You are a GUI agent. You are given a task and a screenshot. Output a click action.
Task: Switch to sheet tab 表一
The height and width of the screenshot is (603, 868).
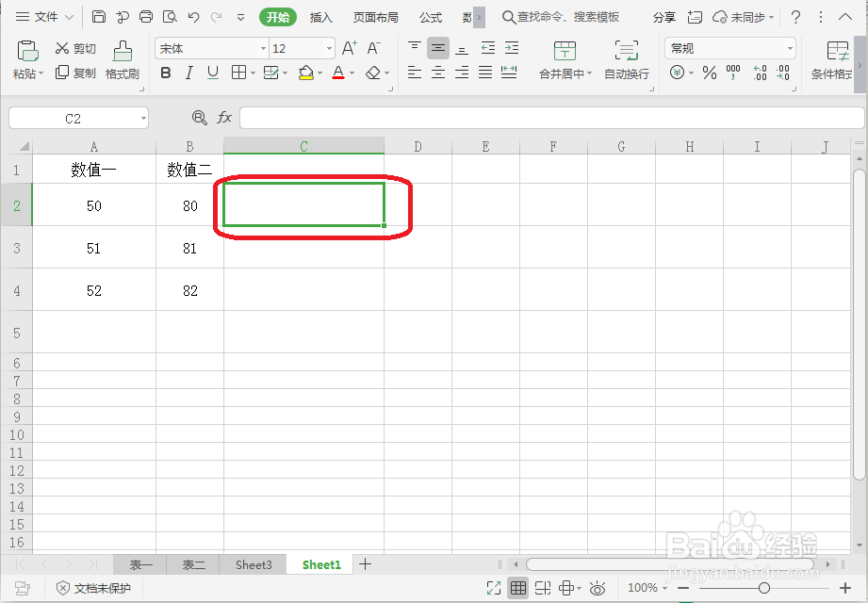pos(140,564)
